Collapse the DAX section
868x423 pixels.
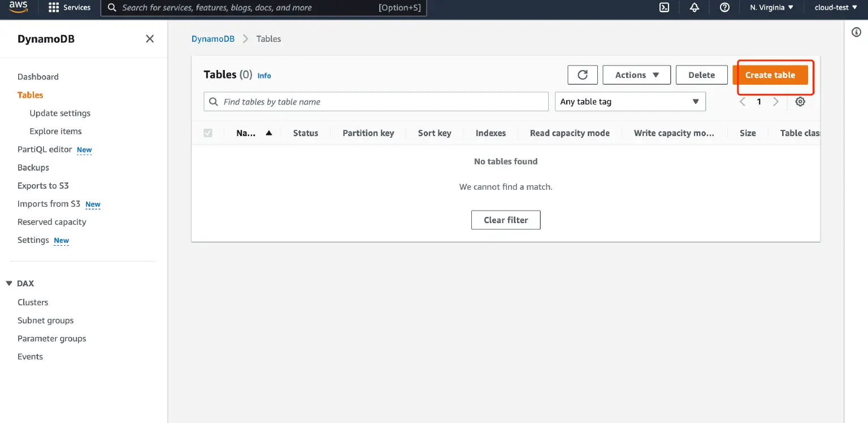(x=8, y=283)
